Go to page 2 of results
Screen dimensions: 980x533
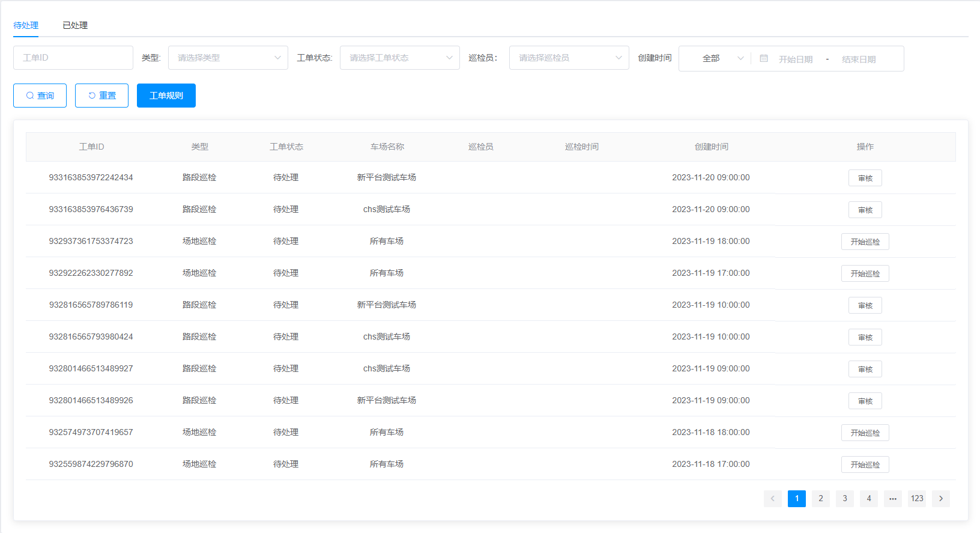(820, 499)
